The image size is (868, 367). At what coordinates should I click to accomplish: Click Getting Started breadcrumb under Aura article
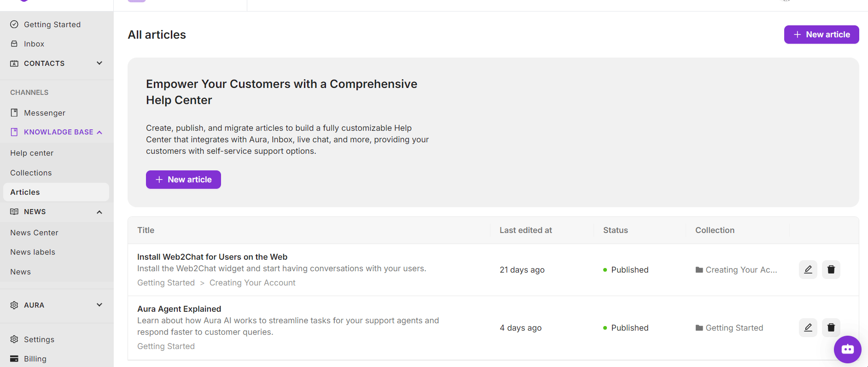click(x=166, y=346)
